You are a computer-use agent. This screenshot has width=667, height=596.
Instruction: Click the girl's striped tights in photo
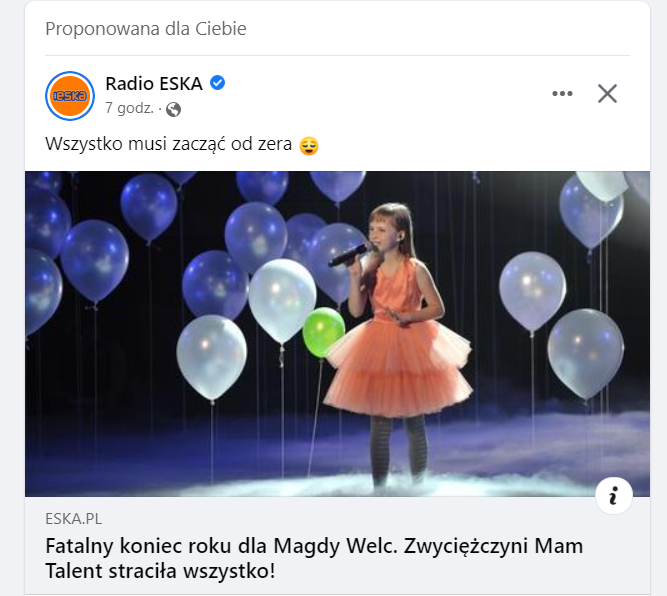pyautogui.click(x=398, y=447)
